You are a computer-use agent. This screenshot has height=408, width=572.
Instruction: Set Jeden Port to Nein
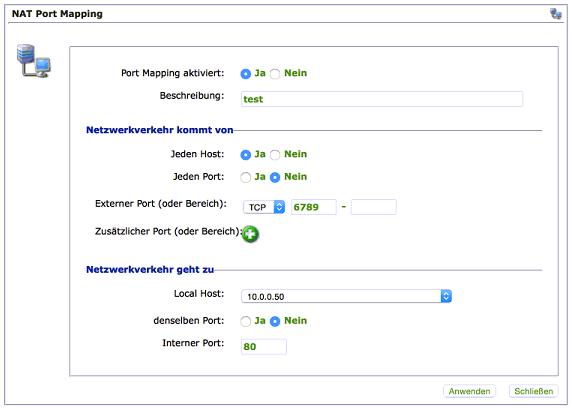275,177
